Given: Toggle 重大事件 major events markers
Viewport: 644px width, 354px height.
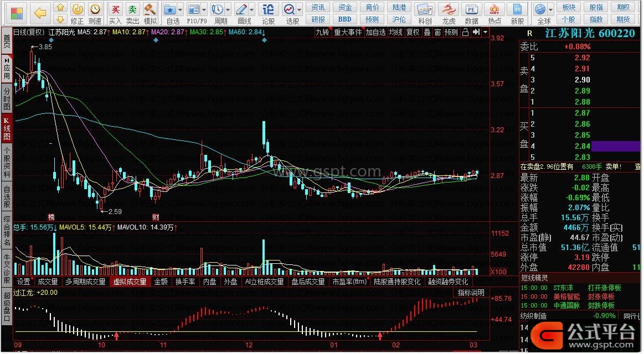Looking at the screenshot, I should click(x=348, y=32).
